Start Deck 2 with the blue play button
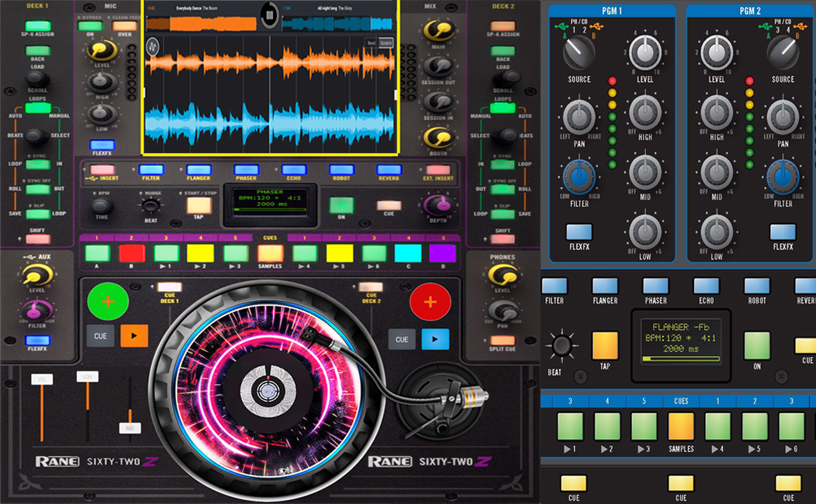The height and width of the screenshot is (504, 816). 435,339
